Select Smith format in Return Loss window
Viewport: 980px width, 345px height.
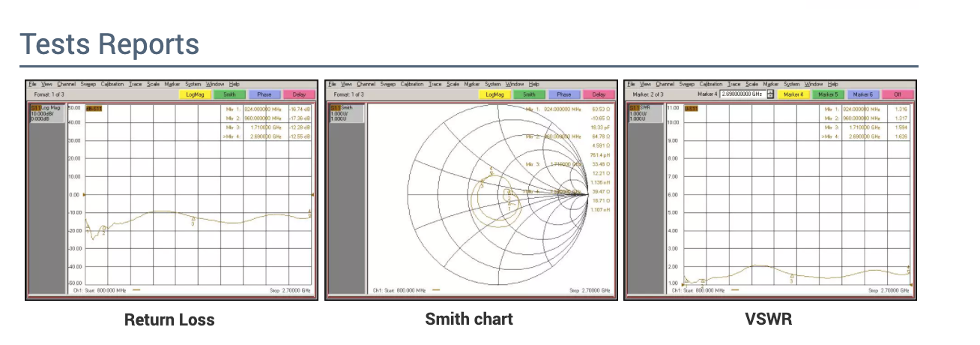229,94
